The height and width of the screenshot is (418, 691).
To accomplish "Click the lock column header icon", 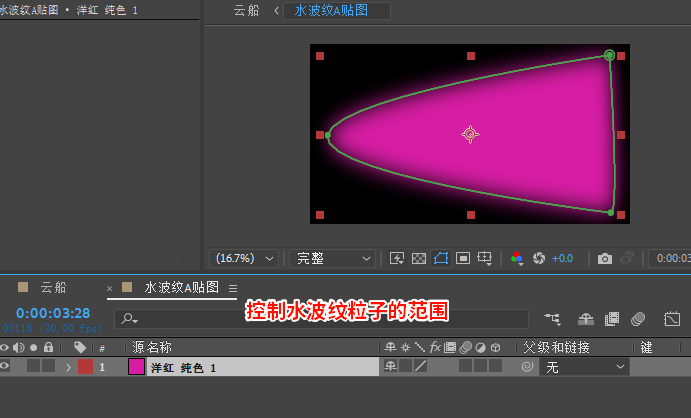I will (48, 348).
